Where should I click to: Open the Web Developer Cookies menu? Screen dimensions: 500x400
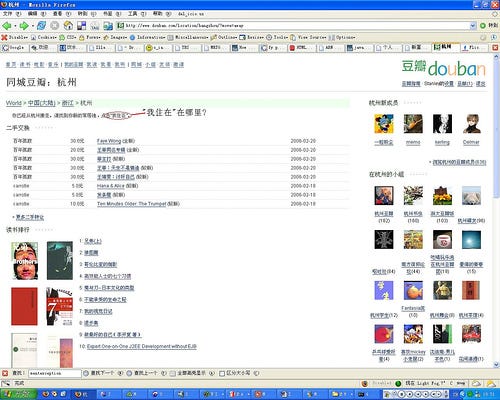pyautogui.click(x=44, y=37)
